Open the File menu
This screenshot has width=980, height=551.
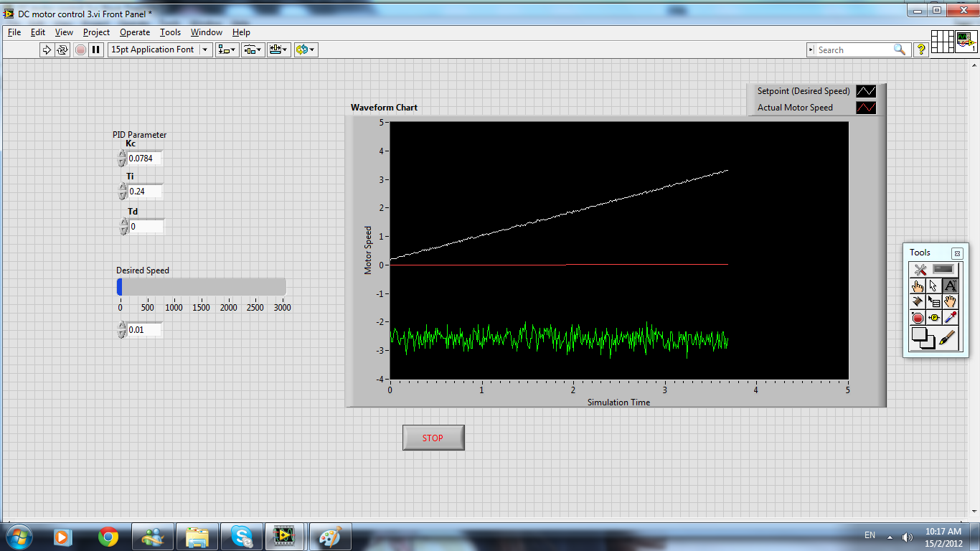point(14,32)
